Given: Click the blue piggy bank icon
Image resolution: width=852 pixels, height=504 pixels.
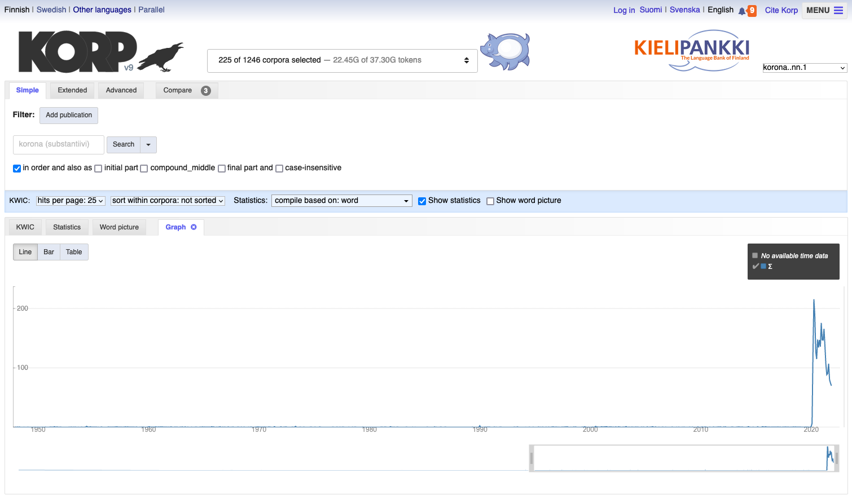Looking at the screenshot, I should tap(506, 51).
